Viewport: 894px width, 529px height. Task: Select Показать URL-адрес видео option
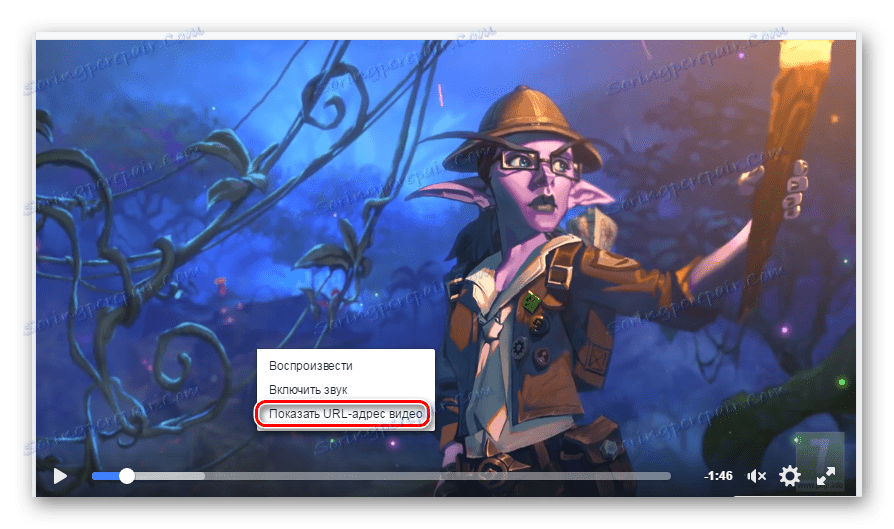tap(346, 414)
